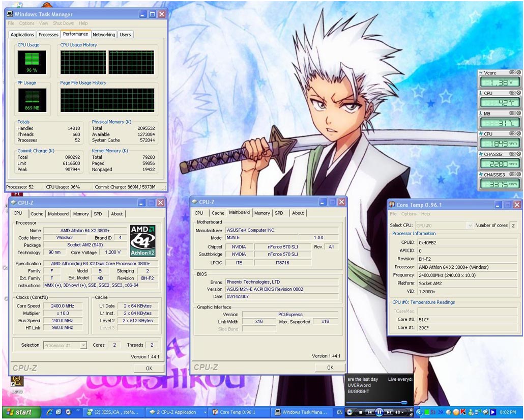
Task: Open Cache tab in left CPU-Z window
Action: tap(37, 214)
